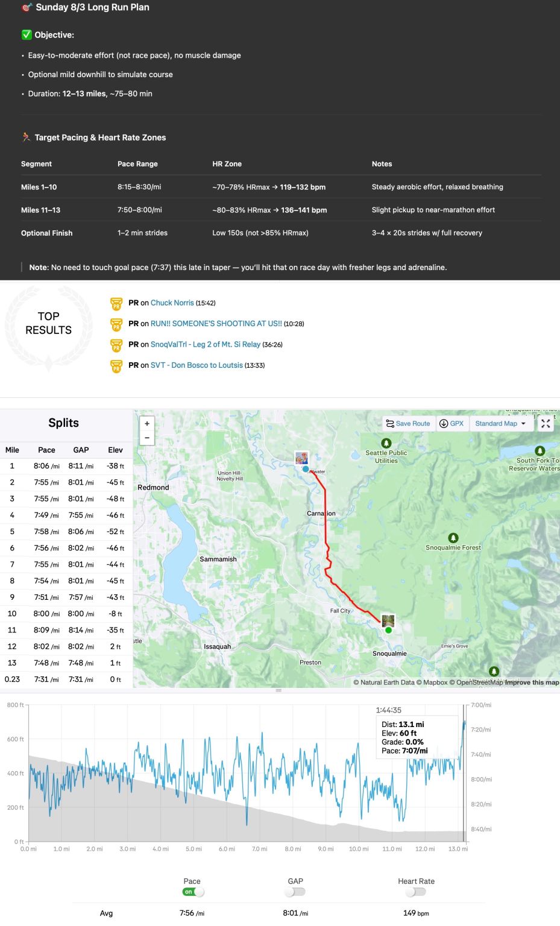Expand the map to fullscreen
The image size is (560, 926).
pos(546,423)
